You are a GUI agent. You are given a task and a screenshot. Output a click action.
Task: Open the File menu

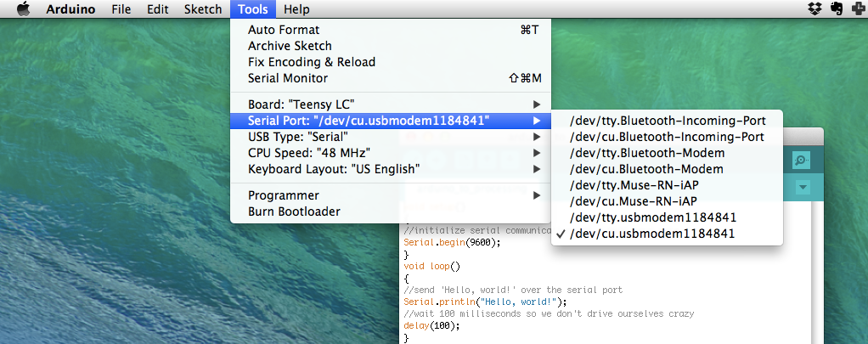coord(121,9)
